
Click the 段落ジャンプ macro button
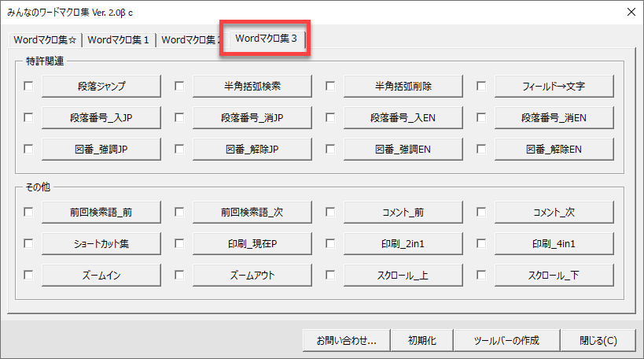pyautogui.click(x=101, y=85)
